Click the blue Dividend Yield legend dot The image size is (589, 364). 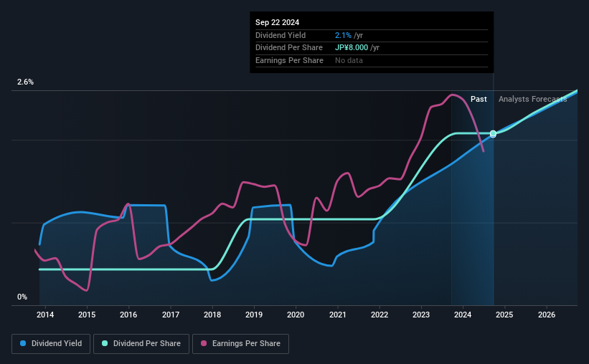[x=23, y=343]
